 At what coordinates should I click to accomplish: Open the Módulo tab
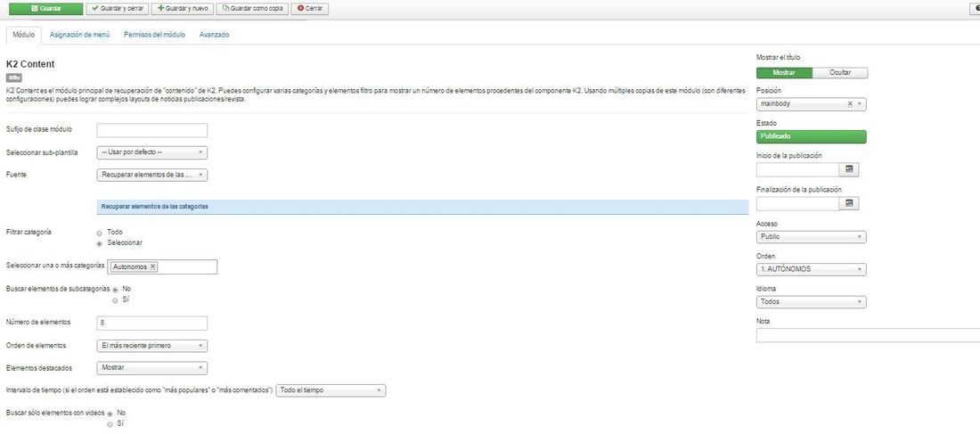point(24,35)
